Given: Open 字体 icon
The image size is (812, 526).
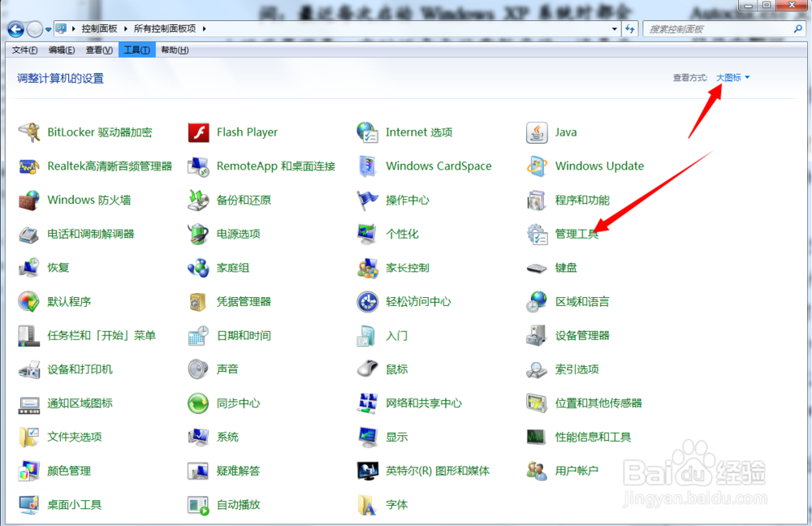Looking at the screenshot, I should pyautogui.click(x=368, y=505).
